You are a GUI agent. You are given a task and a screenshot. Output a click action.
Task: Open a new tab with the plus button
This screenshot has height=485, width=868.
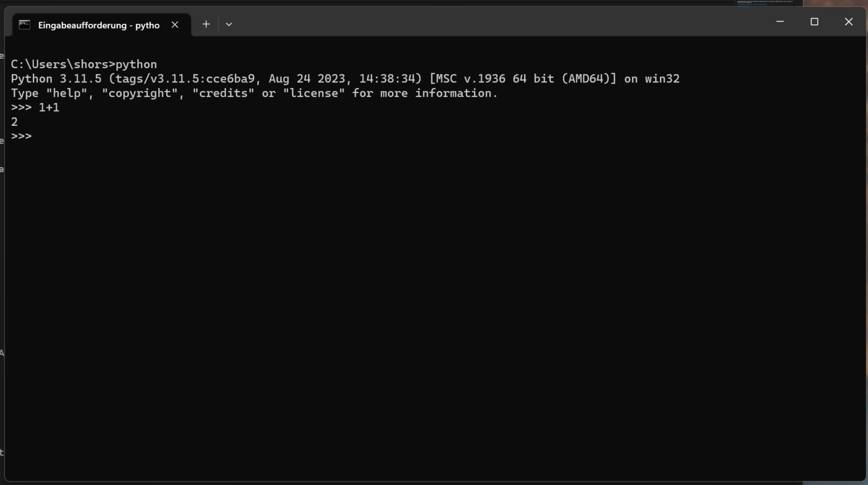click(206, 24)
